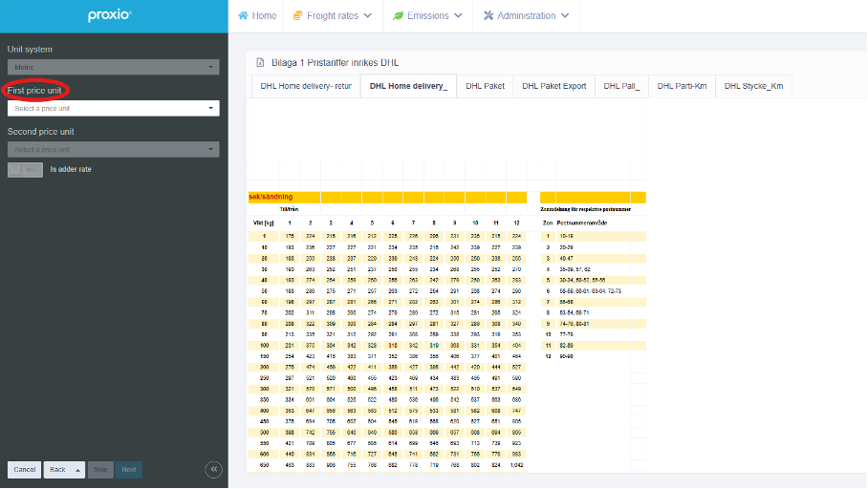Image resolution: width=868 pixels, height=489 pixels.
Task: Open the Unit system dropdown
Action: (114, 67)
